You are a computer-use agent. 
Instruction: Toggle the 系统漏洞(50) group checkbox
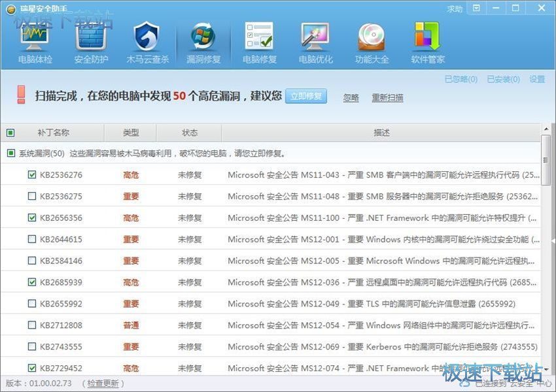[11, 153]
